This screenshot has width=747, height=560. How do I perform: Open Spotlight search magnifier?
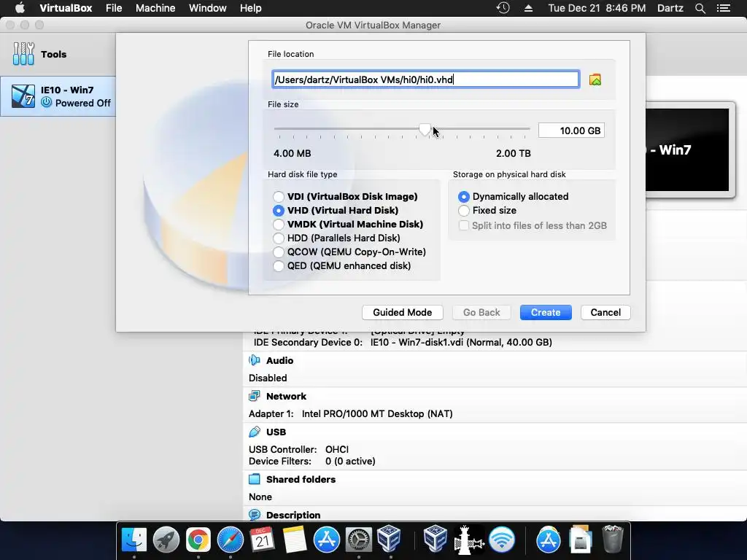coord(700,8)
